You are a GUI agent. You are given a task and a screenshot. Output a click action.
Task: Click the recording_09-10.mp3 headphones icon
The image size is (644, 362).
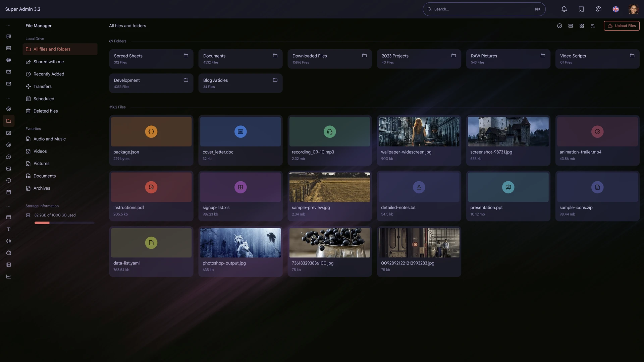tap(330, 132)
